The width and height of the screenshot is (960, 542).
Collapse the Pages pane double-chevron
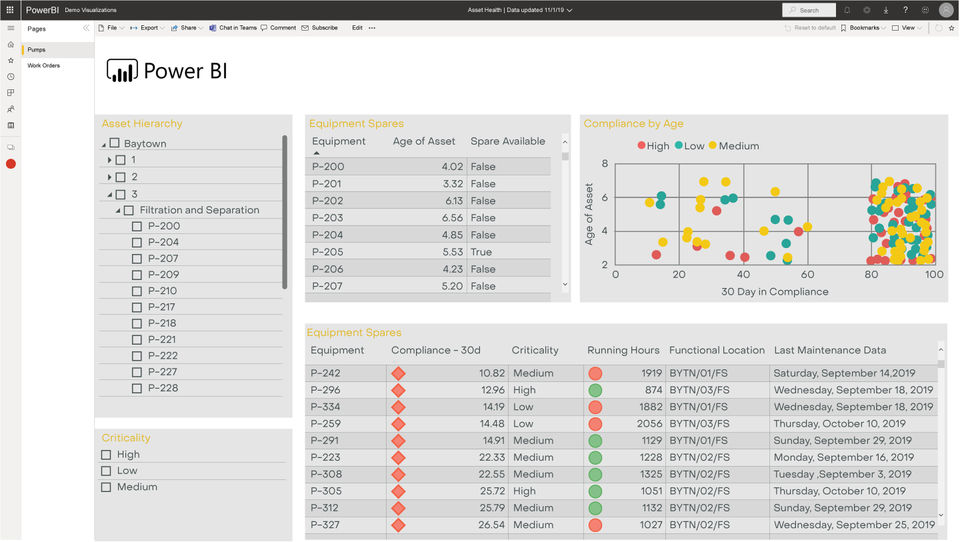[86, 28]
